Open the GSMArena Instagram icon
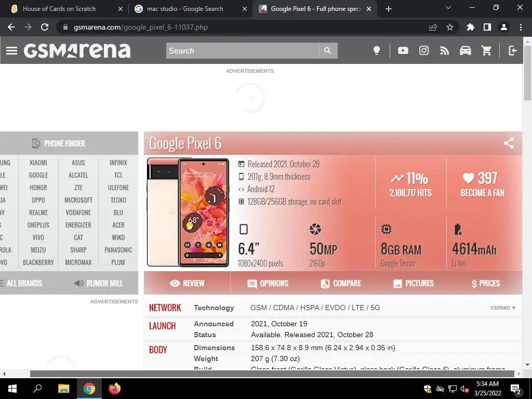 [x=424, y=50]
